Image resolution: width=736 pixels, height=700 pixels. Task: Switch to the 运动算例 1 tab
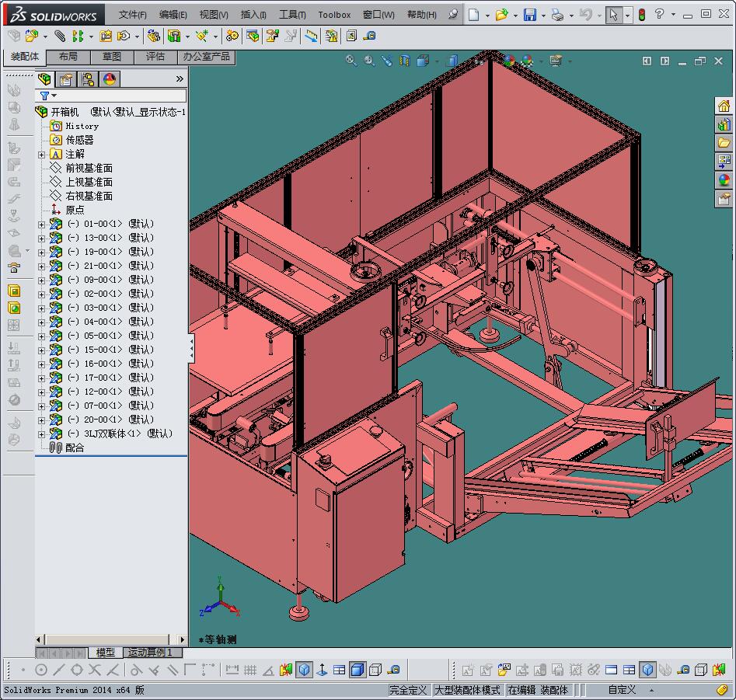tap(151, 653)
